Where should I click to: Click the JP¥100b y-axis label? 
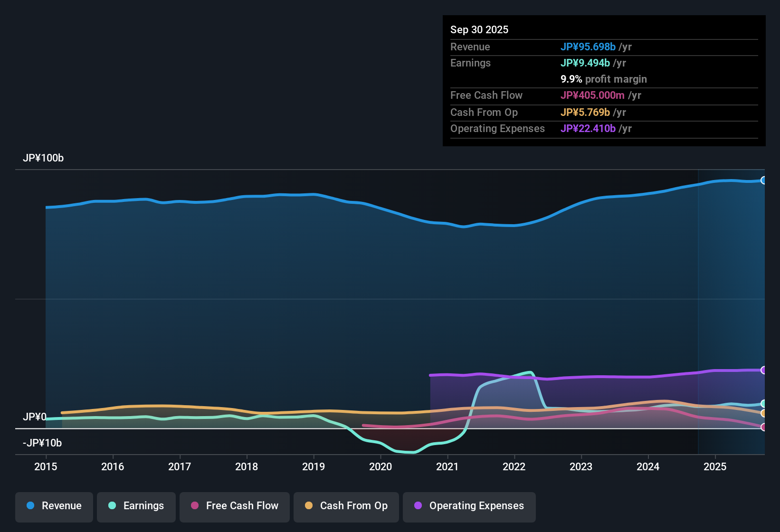pyautogui.click(x=43, y=158)
